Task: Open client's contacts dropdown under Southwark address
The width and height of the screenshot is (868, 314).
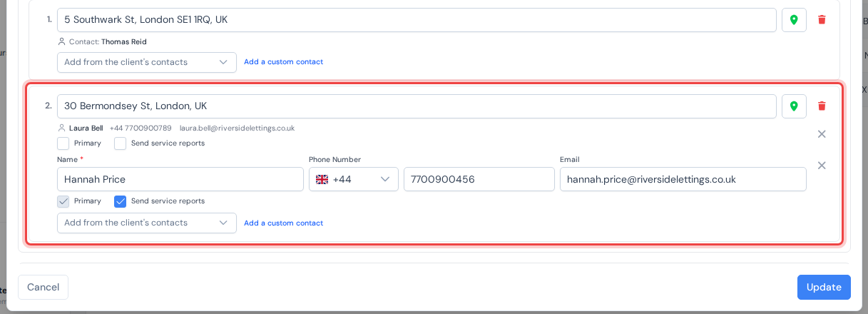Action: coord(147,62)
